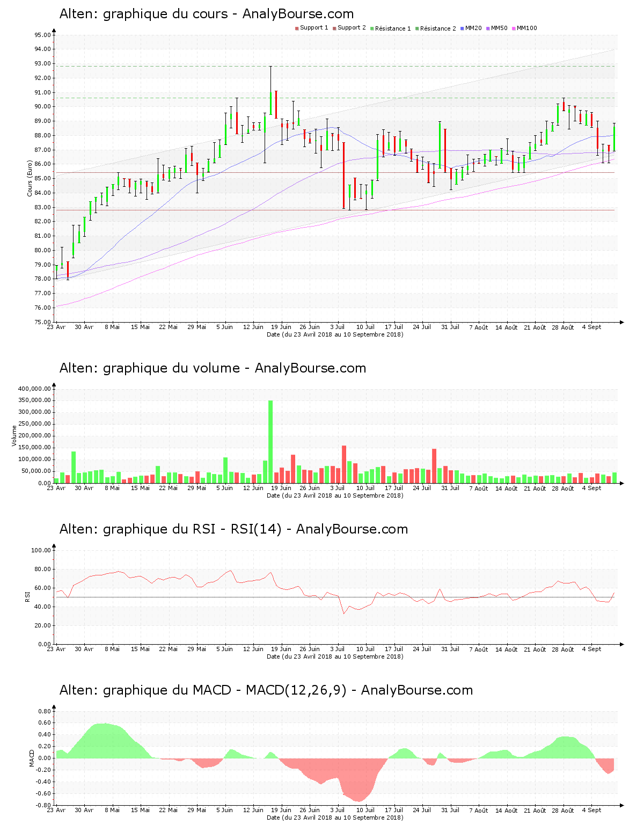Click the long red candle after 3 Juil on price chart
This screenshot has height=832, width=644.
pyautogui.click(x=343, y=175)
